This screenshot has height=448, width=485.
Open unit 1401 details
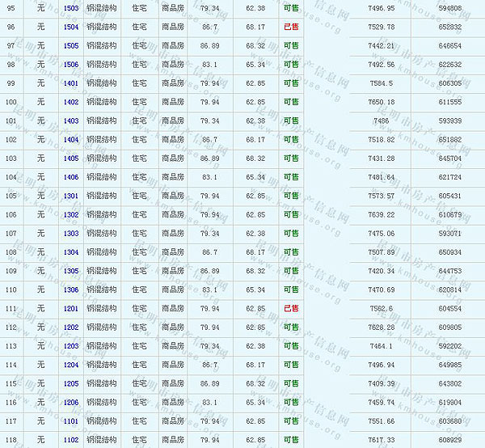[71, 83]
